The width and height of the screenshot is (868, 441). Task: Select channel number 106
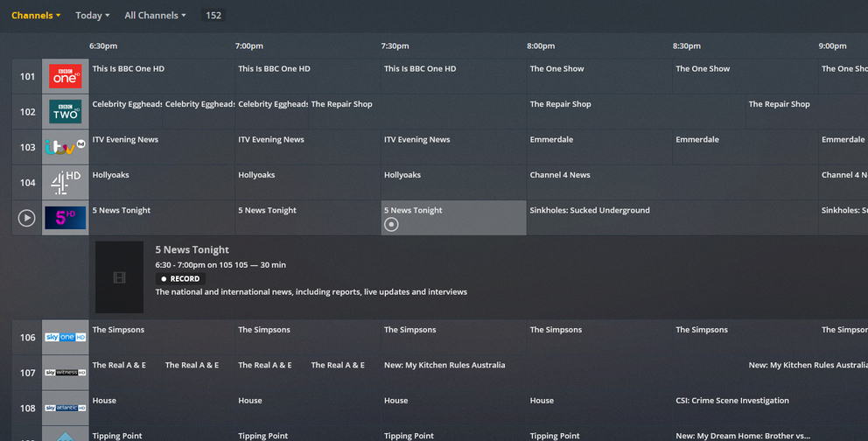point(27,338)
